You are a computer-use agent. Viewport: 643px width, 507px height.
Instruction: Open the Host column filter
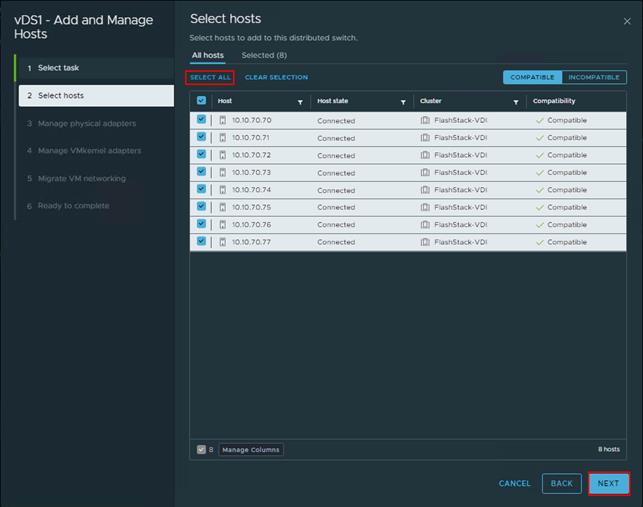click(x=300, y=102)
